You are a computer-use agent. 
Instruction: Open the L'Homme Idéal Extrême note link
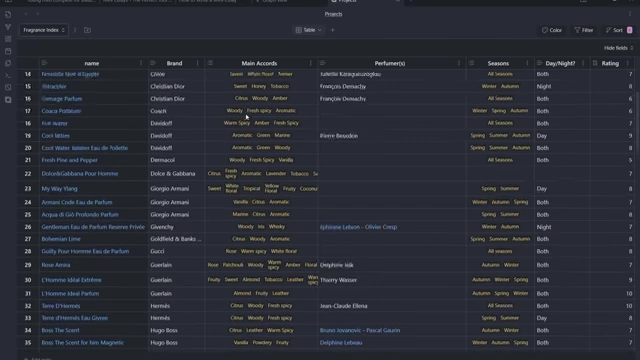tap(71, 280)
